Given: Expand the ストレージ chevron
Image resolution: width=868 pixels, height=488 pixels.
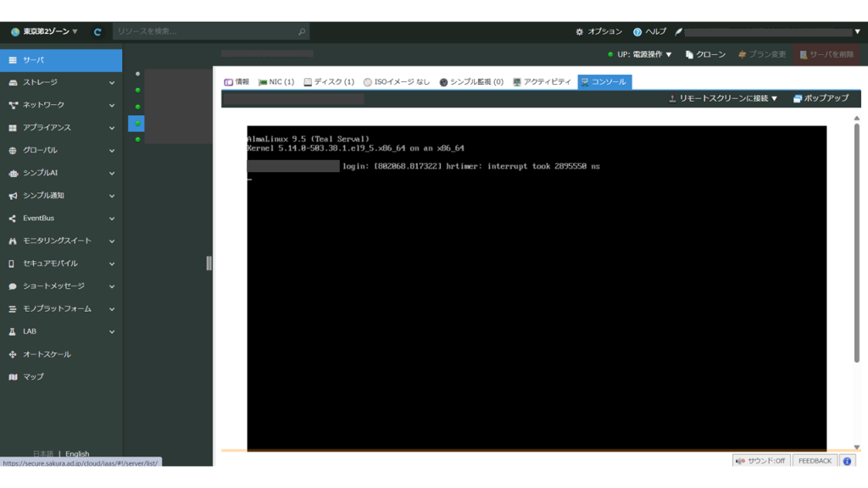Looking at the screenshot, I should pos(112,83).
